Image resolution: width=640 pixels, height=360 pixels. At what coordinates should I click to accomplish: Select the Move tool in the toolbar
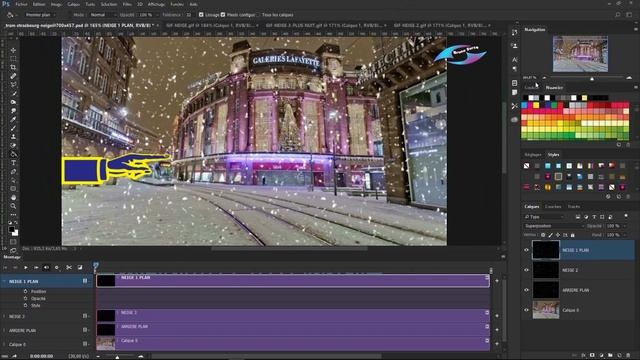[x=13, y=50]
